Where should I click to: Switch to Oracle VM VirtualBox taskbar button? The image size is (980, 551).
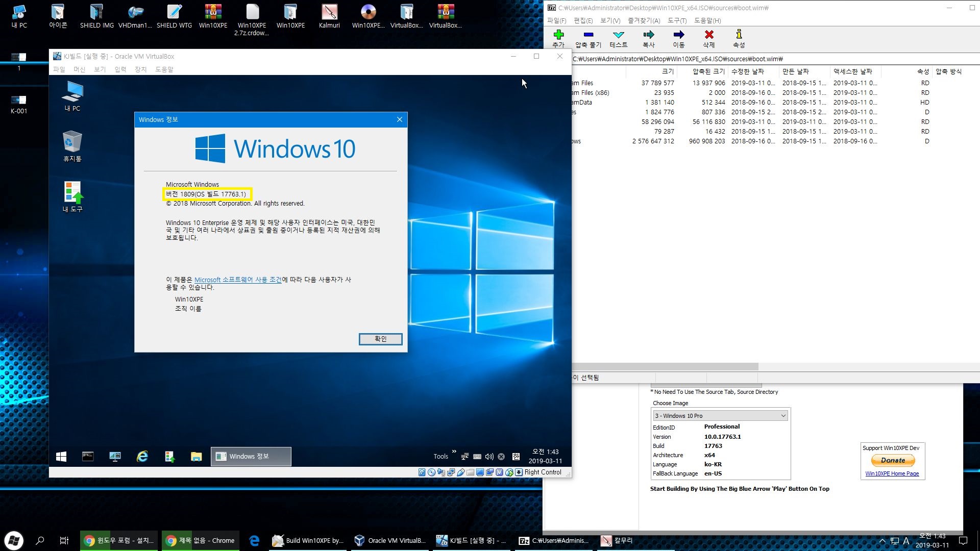(390, 541)
